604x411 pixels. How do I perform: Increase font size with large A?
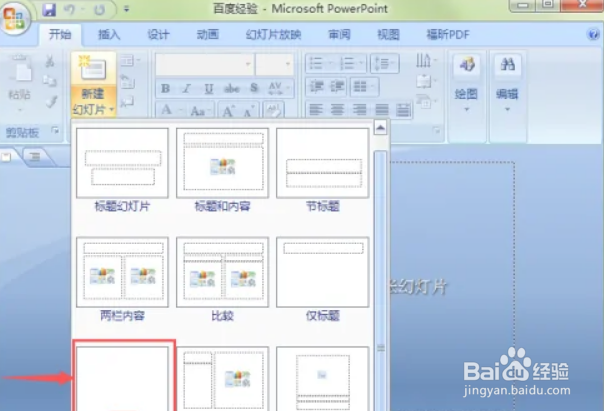(228, 111)
